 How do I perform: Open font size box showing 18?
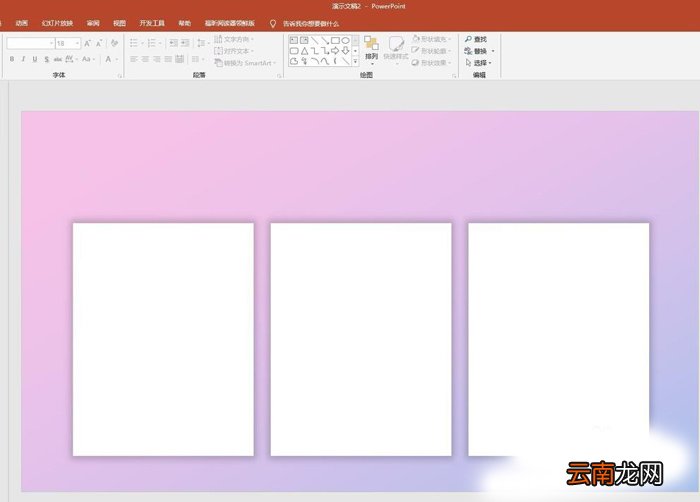click(68, 43)
